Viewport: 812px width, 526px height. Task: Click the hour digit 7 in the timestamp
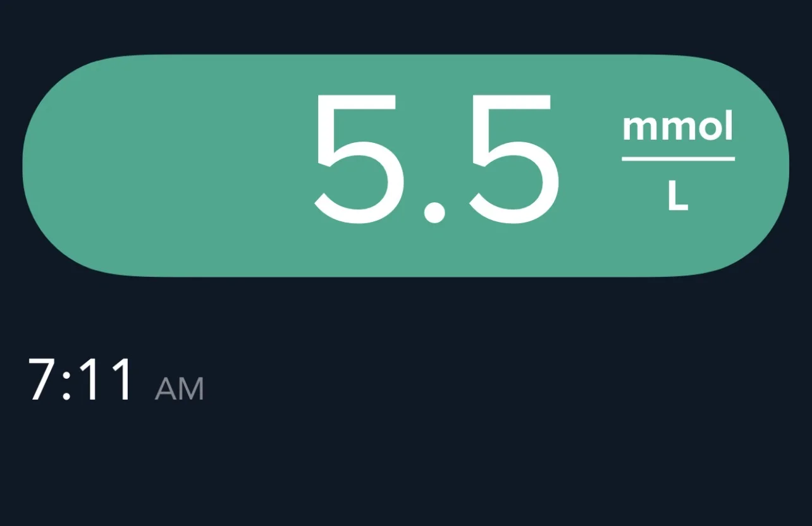pyautogui.click(x=44, y=381)
